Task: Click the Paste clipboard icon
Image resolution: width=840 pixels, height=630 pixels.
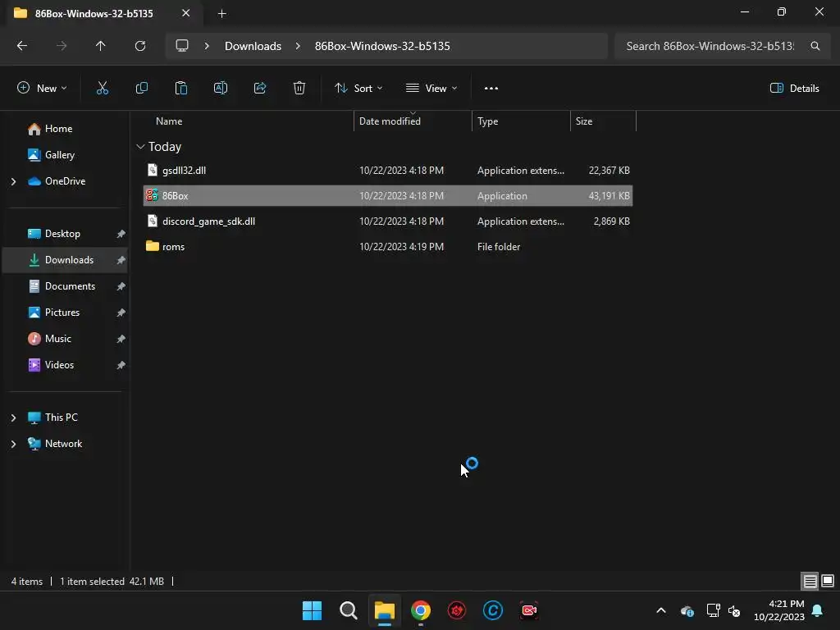Action: point(181,89)
